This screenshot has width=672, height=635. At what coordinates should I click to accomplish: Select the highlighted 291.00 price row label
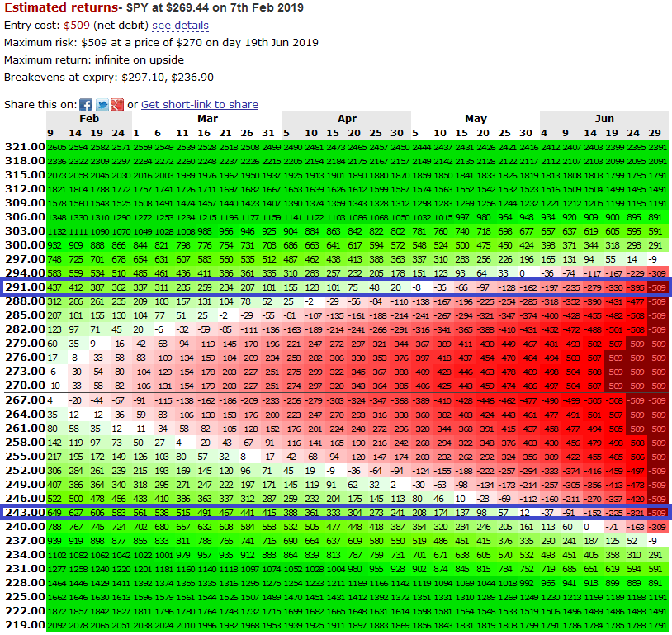tap(25, 287)
